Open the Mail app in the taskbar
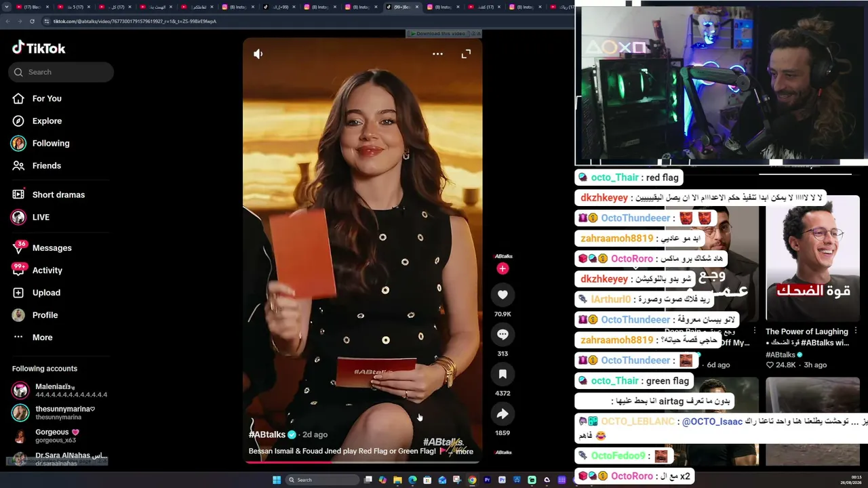 442,480
